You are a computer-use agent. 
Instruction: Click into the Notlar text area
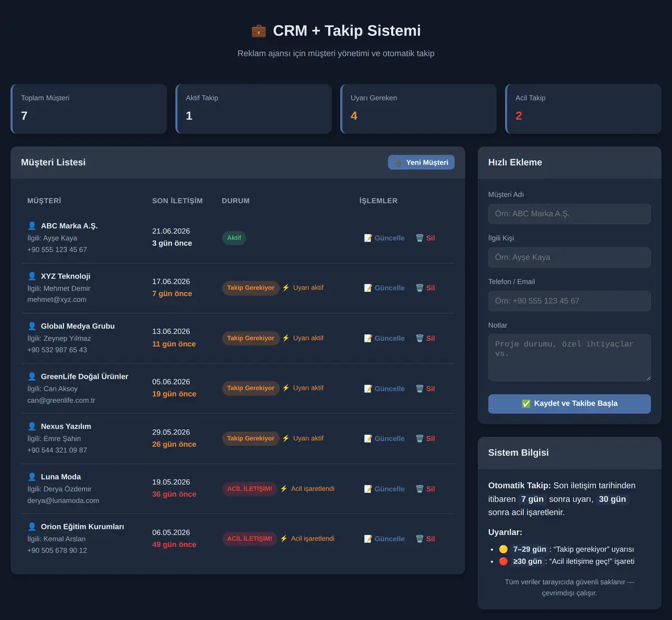click(570, 358)
